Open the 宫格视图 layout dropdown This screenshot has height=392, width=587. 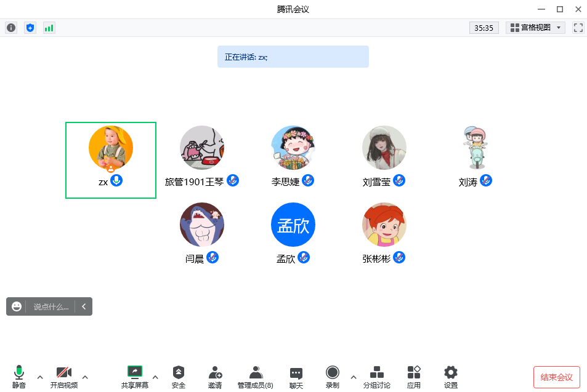[535, 28]
